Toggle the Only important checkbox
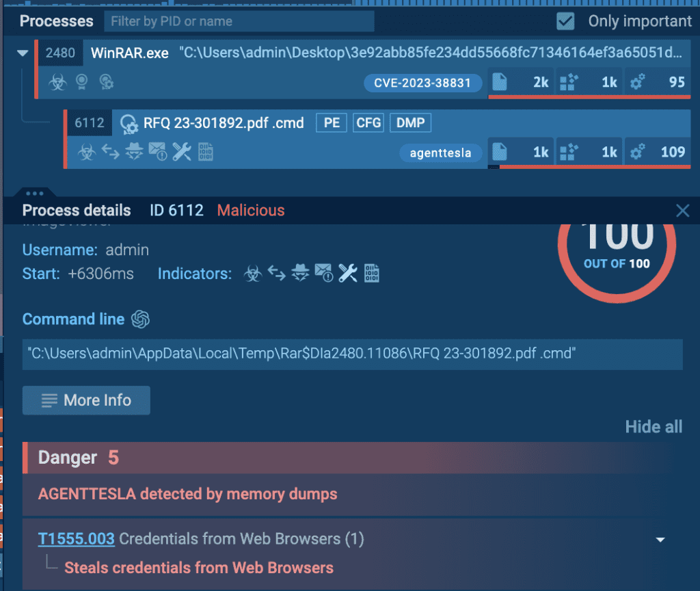Screen dimensions: 700x591 (x=565, y=21)
